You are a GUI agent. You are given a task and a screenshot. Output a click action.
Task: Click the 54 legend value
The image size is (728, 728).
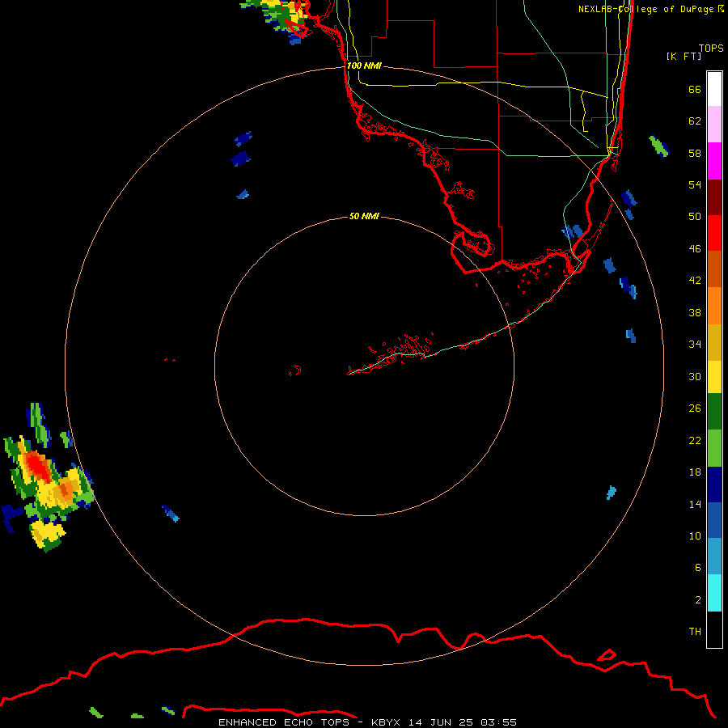(x=695, y=184)
